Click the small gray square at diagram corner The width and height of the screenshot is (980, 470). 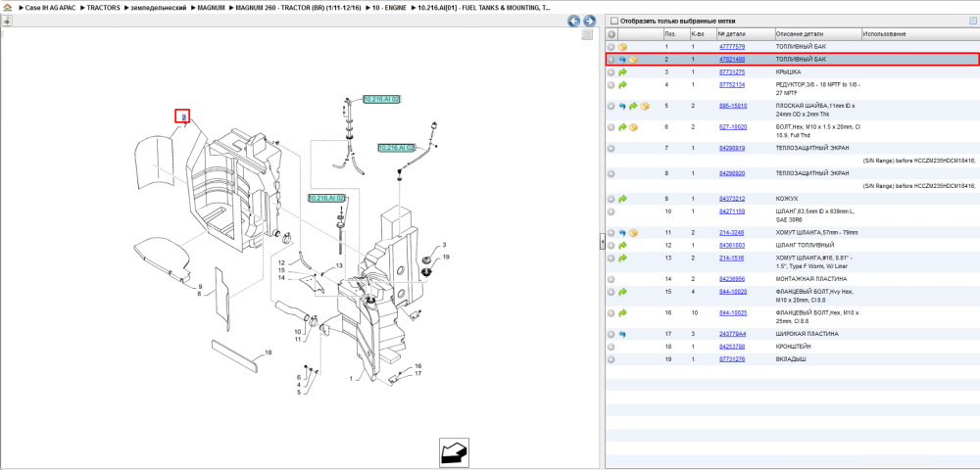pyautogui.click(x=586, y=35)
